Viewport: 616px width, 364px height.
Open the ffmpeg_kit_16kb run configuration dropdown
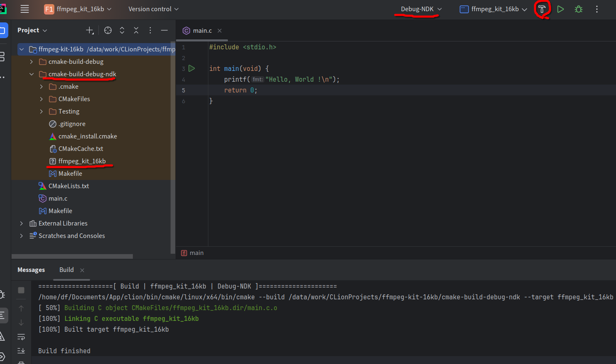pos(494,9)
